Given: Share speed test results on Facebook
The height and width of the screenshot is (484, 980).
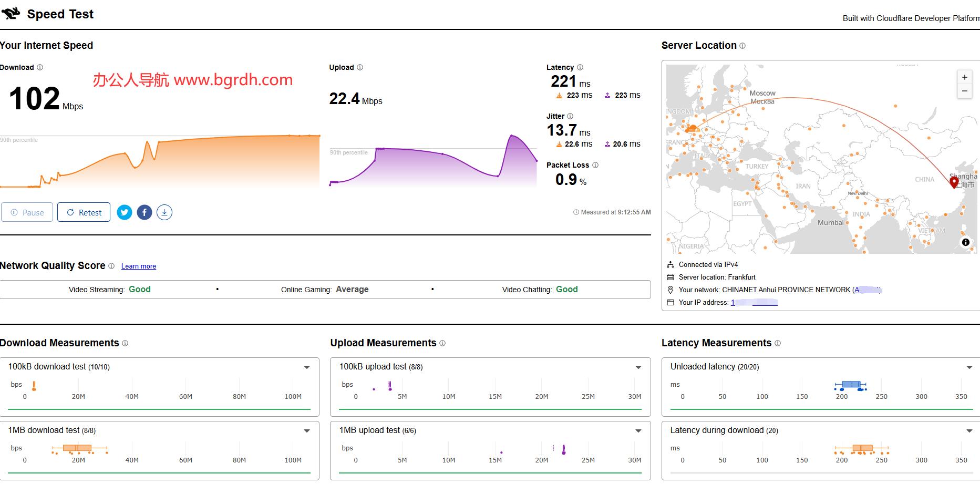Looking at the screenshot, I should coord(144,212).
